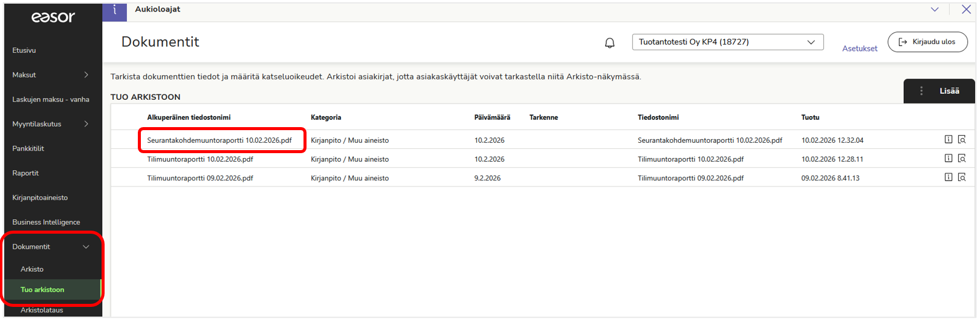Click imported timestamp 09.02.2026 8.41.13

point(830,178)
